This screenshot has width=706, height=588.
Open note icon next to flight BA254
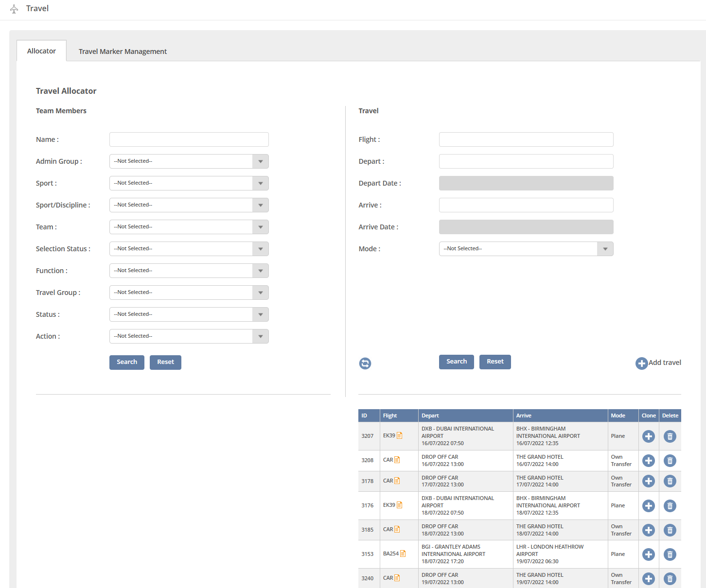(x=403, y=553)
